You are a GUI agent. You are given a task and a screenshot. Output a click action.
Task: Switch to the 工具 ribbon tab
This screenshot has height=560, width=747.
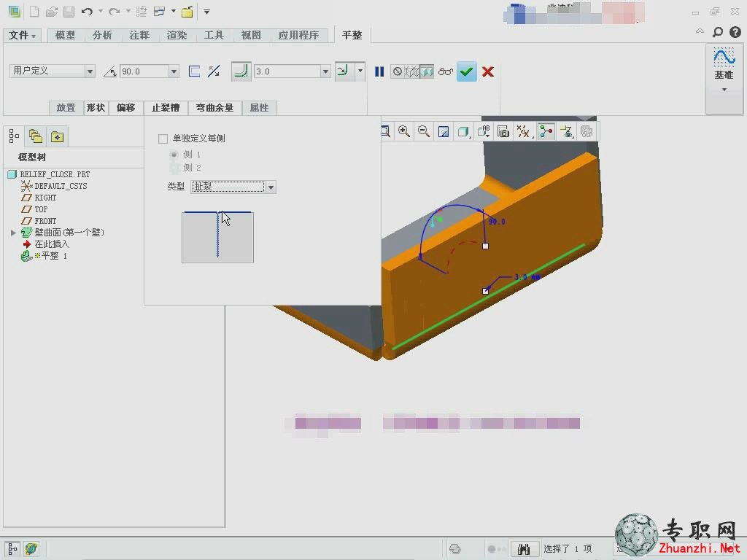[x=214, y=35]
